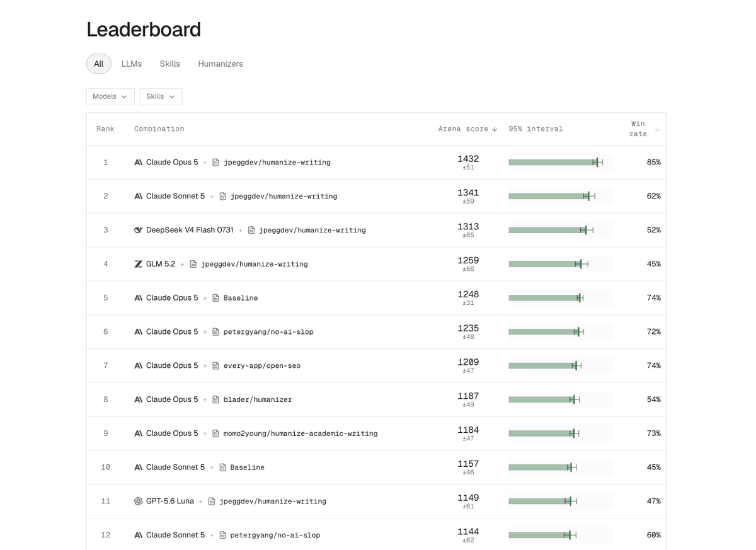Viewport: 756px width, 550px height.
Task: Click Anthropic logo in rank 1 row
Action: (x=139, y=162)
